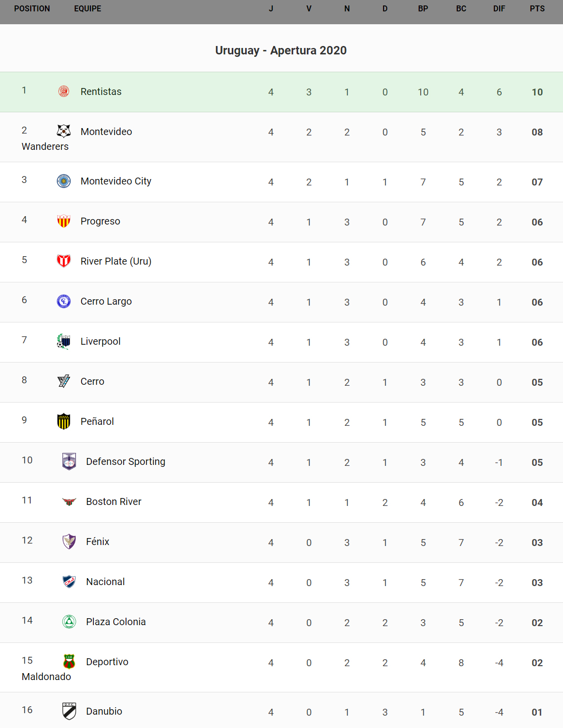The width and height of the screenshot is (563, 728).
Task: Click the Fénix team name
Action: coord(98,542)
